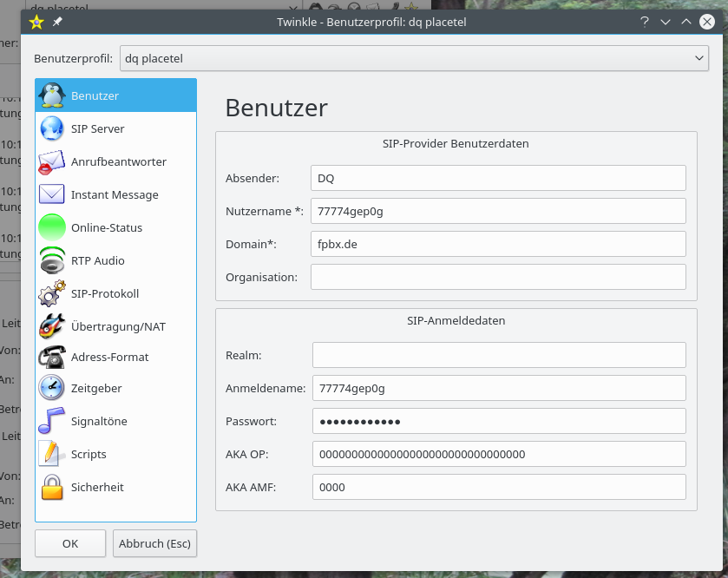Select Sicherheit category label
The image size is (728, 578).
(97, 488)
